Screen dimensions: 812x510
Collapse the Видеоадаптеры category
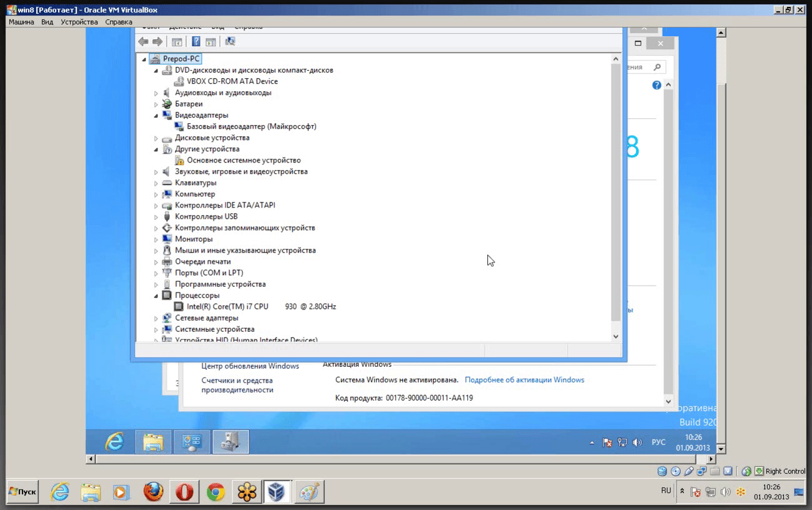[156, 116]
